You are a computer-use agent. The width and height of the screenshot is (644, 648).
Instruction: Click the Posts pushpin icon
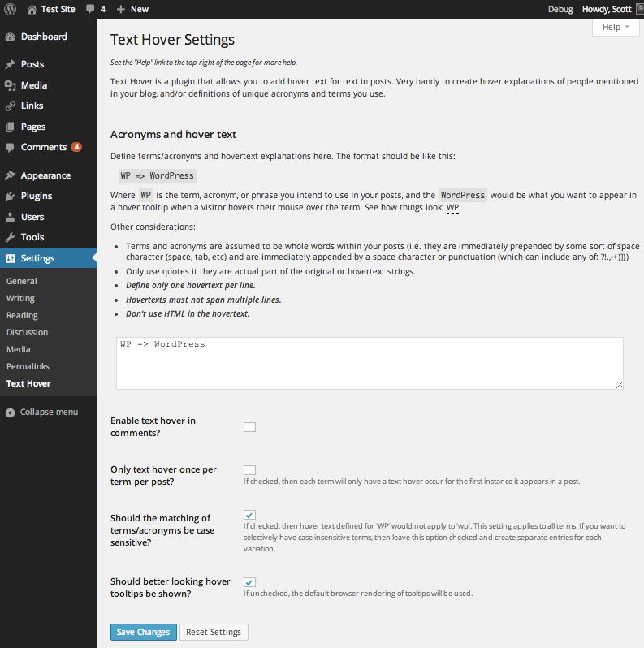(x=10, y=64)
